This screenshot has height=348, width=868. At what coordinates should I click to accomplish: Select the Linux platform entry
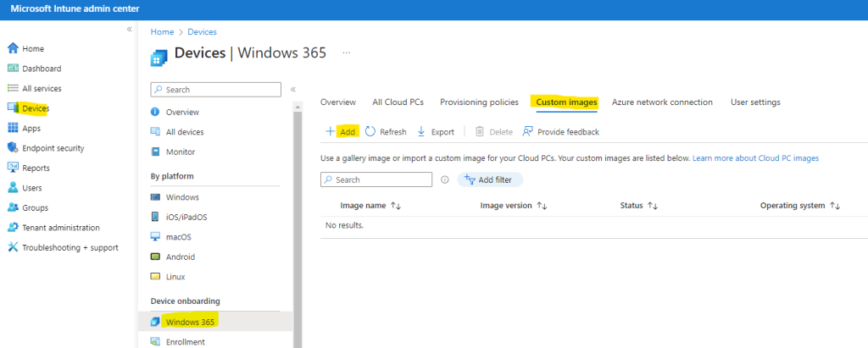(x=167, y=277)
